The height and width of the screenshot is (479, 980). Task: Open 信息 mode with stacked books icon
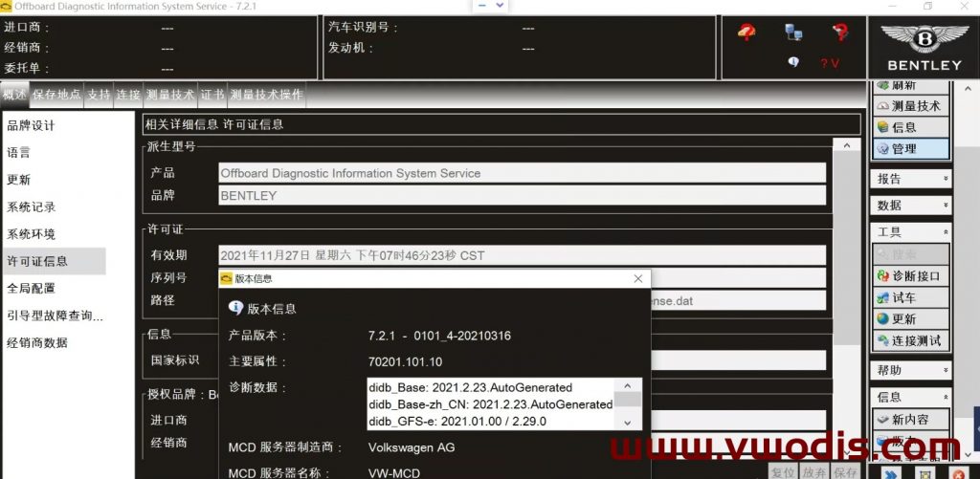pyautogui.click(x=911, y=127)
